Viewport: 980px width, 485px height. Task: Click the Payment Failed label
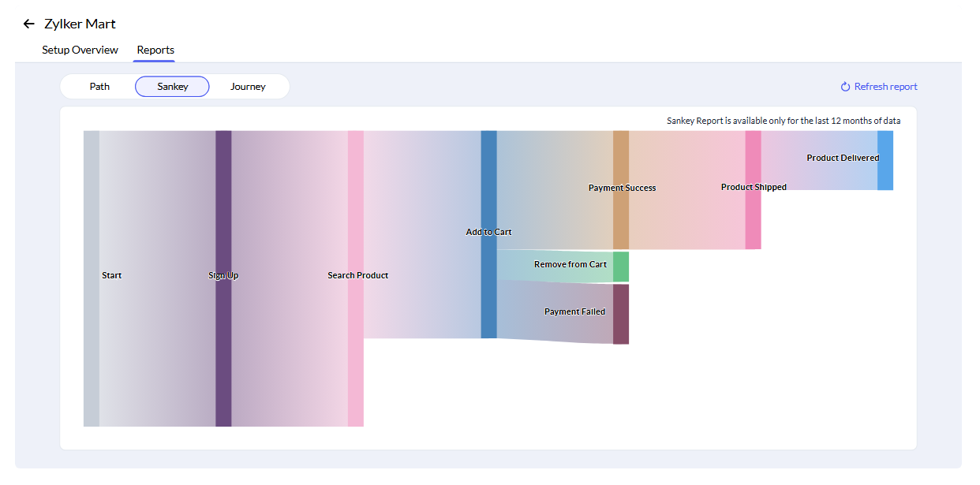tap(575, 312)
